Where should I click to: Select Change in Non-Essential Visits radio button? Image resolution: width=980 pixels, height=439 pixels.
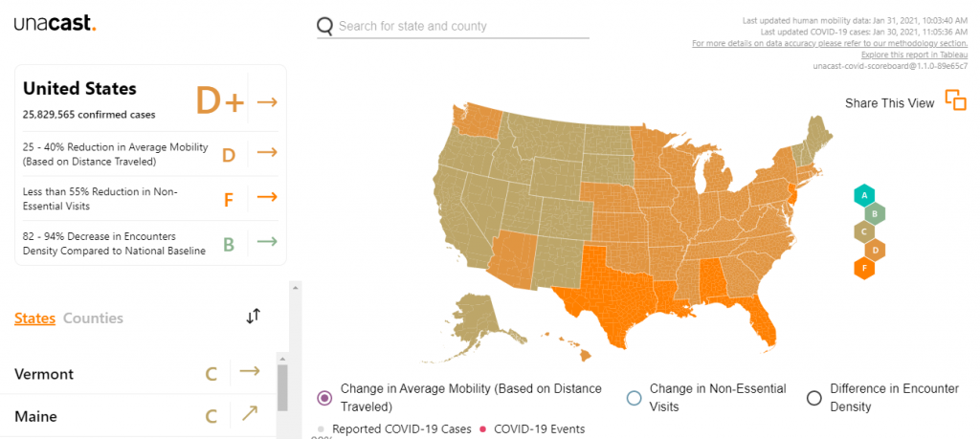click(634, 397)
